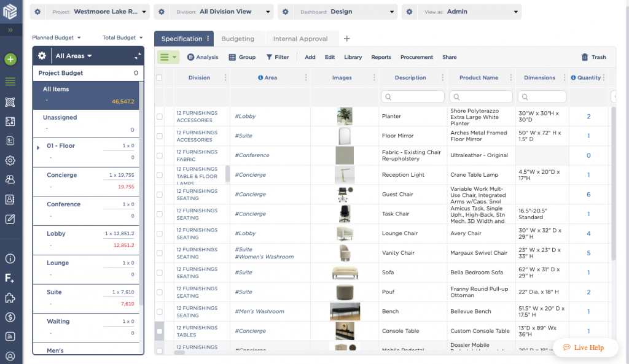This screenshot has width=629, height=364.
Task: Click the green plus icon in the sidebar
Action: [x=10, y=59]
